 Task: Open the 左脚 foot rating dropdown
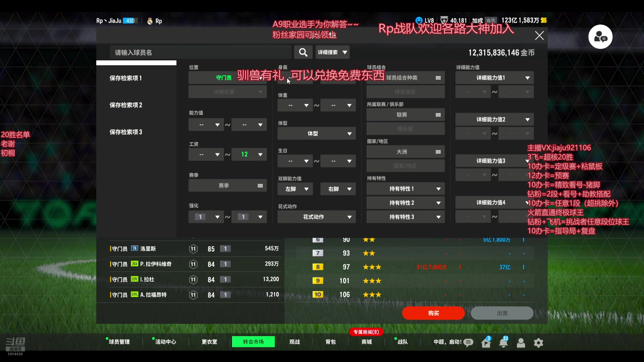295,189
